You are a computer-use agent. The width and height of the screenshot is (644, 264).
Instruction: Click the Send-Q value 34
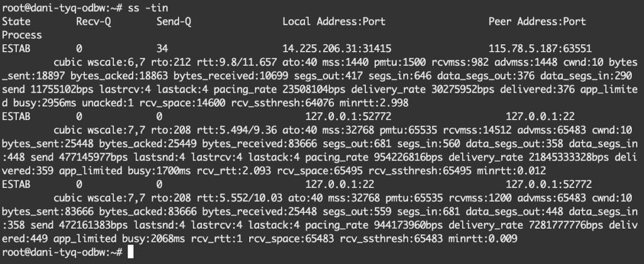[162, 49]
